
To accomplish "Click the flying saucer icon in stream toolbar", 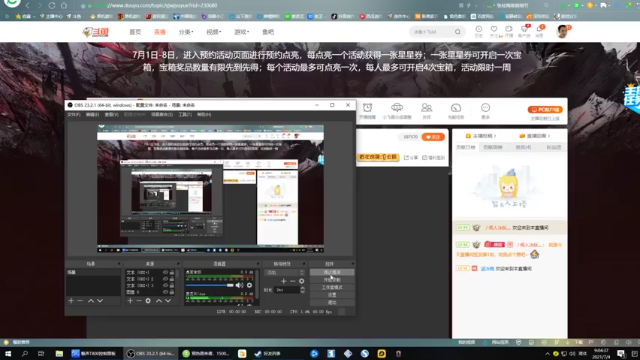I will coord(397,108).
